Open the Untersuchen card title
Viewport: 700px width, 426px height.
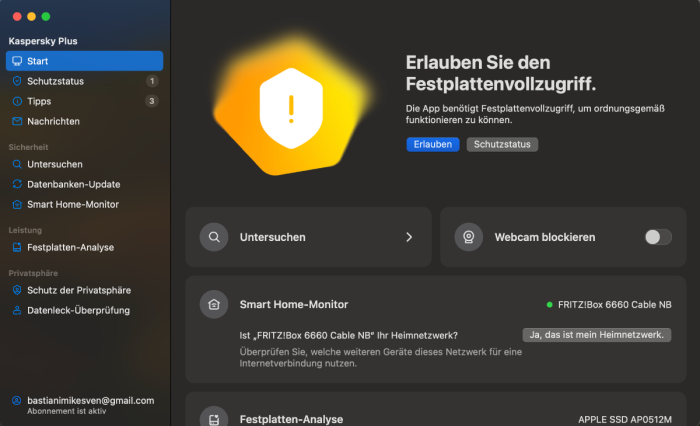[x=272, y=237]
